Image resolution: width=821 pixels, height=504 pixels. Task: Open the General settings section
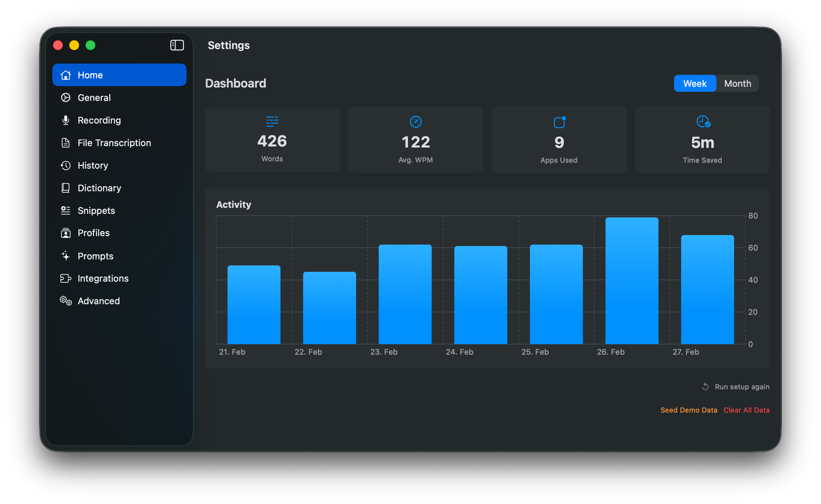coord(94,98)
